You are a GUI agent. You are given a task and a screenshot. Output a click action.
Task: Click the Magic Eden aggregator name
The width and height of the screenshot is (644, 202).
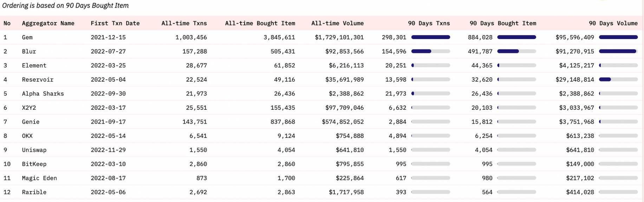click(x=39, y=178)
